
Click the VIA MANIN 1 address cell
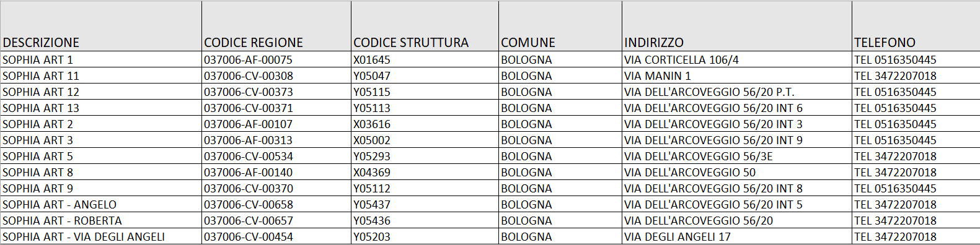click(x=737, y=75)
